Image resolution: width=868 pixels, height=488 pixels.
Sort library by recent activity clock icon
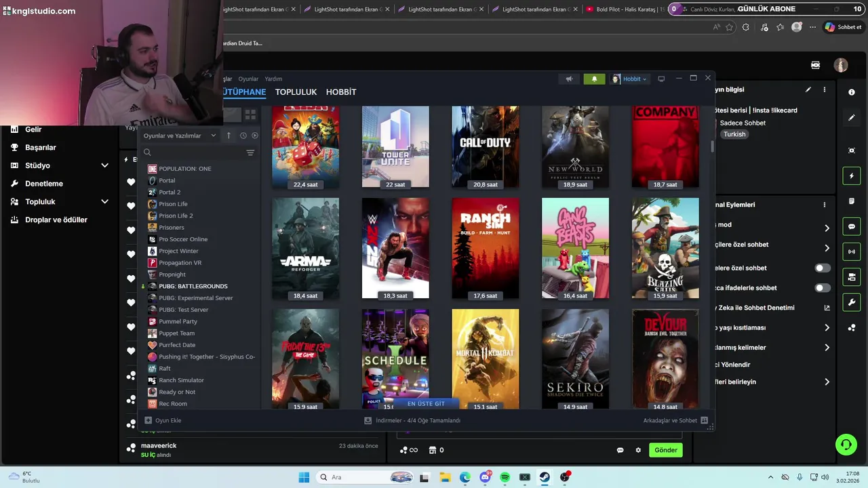[243, 136]
